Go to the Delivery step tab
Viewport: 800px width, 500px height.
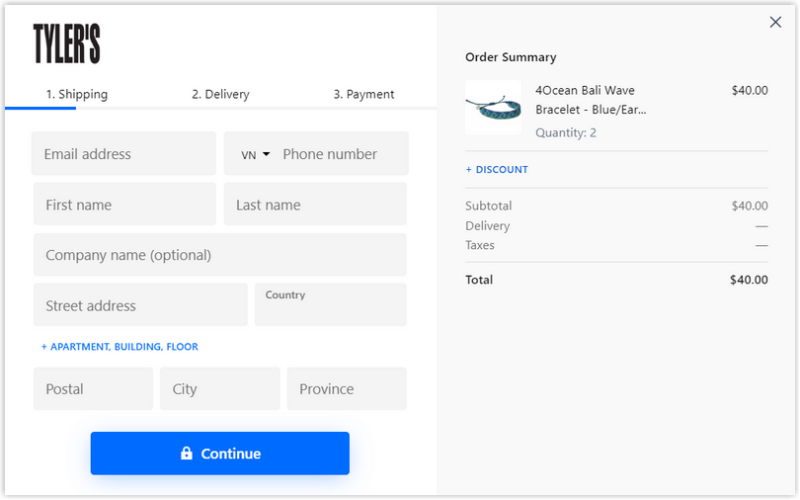click(220, 94)
